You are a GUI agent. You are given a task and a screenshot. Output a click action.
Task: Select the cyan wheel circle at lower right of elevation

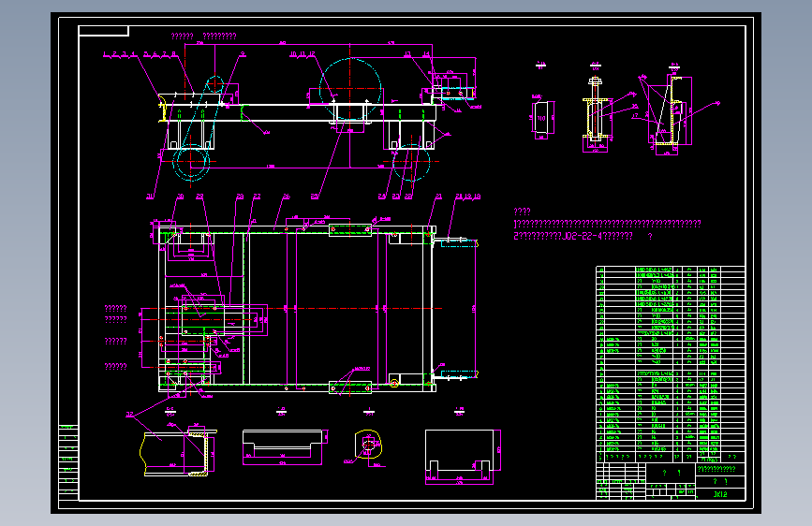[x=411, y=162]
